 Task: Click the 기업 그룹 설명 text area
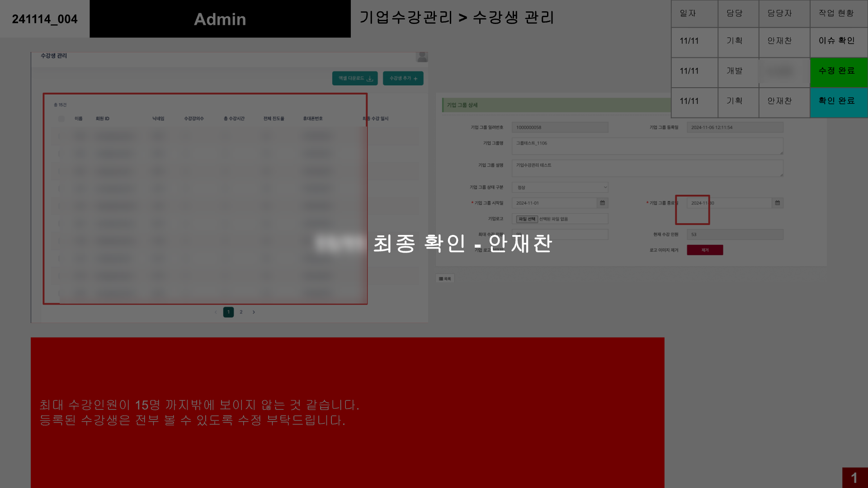click(647, 168)
